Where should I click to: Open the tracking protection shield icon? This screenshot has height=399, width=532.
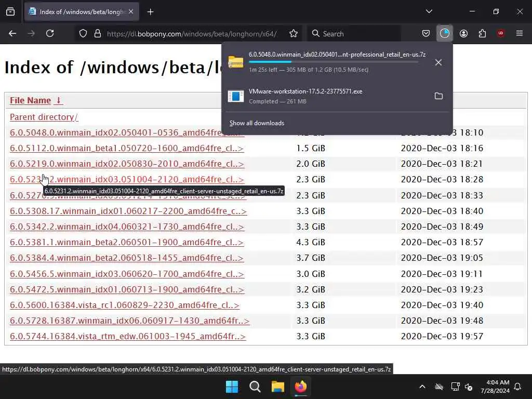[83, 34]
